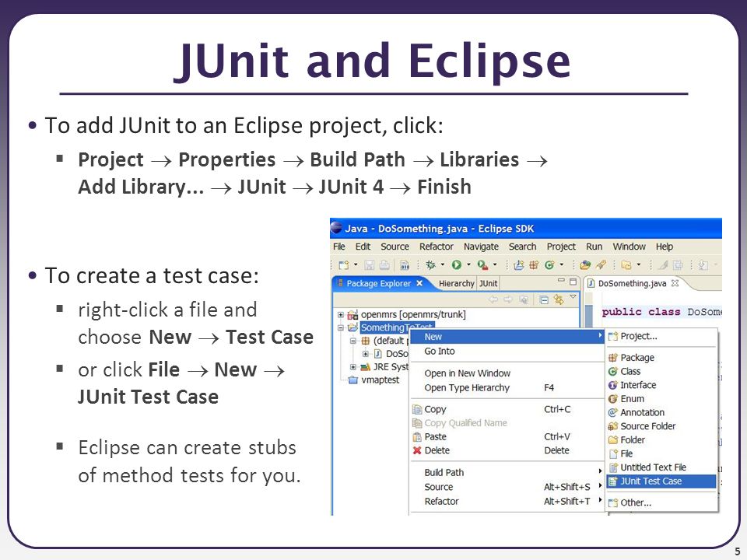Image resolution: width=747 pixels, height=560 pixels.
Task: Toggle Link with Editor in Package Explorer
Action: (x=559, y=299)
